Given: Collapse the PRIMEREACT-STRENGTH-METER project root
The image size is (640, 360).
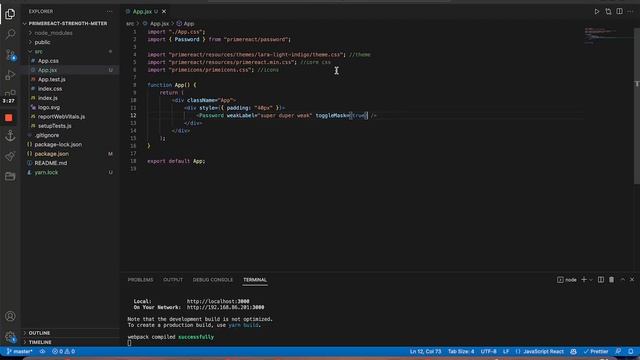Looking at the screenshot, I should coord(67,23).
